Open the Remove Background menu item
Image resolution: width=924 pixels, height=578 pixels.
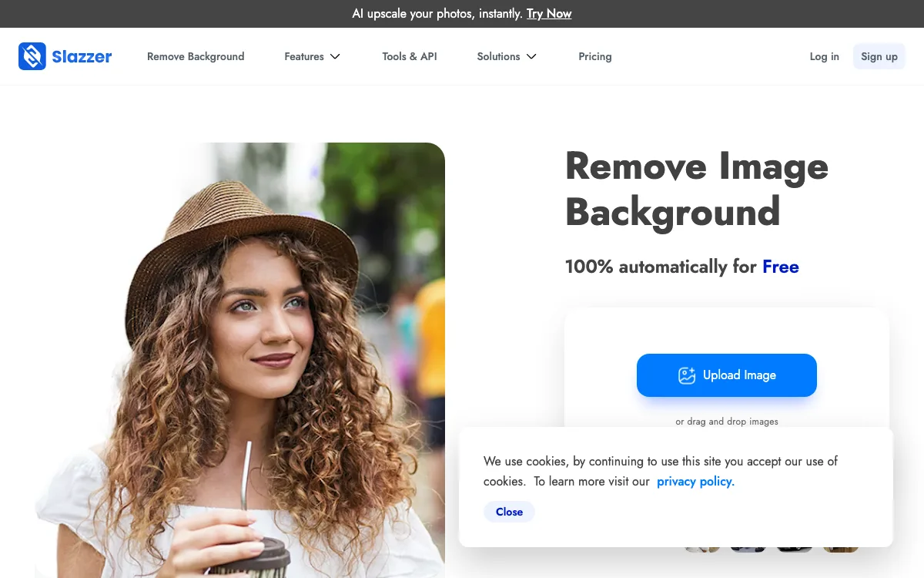pos(196,56)
